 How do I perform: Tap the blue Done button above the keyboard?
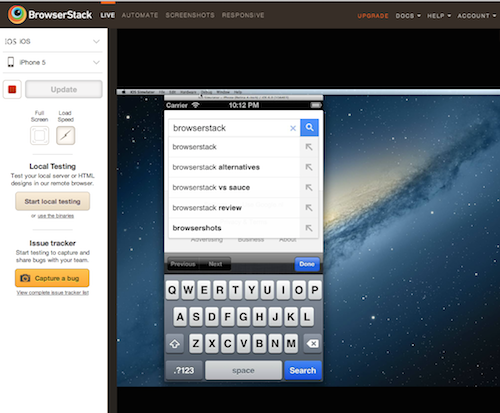[307, 264]
